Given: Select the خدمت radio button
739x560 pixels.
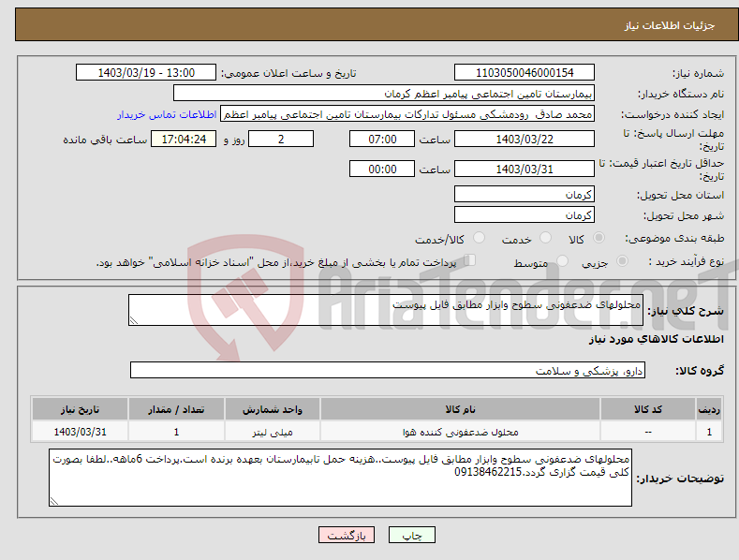Looking at the screenshot, I should (x=545, y=238).
